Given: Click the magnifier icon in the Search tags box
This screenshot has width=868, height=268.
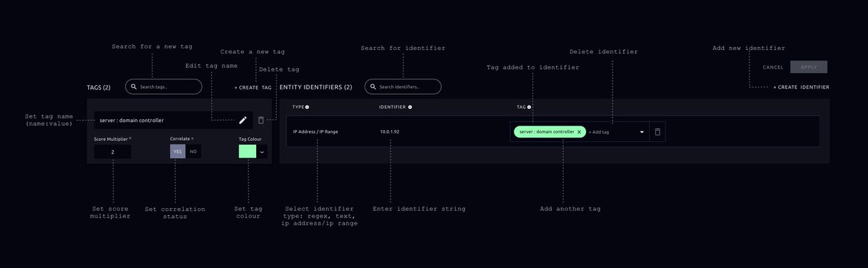Looking at the screenshot, I should click(x=134, y=87).
